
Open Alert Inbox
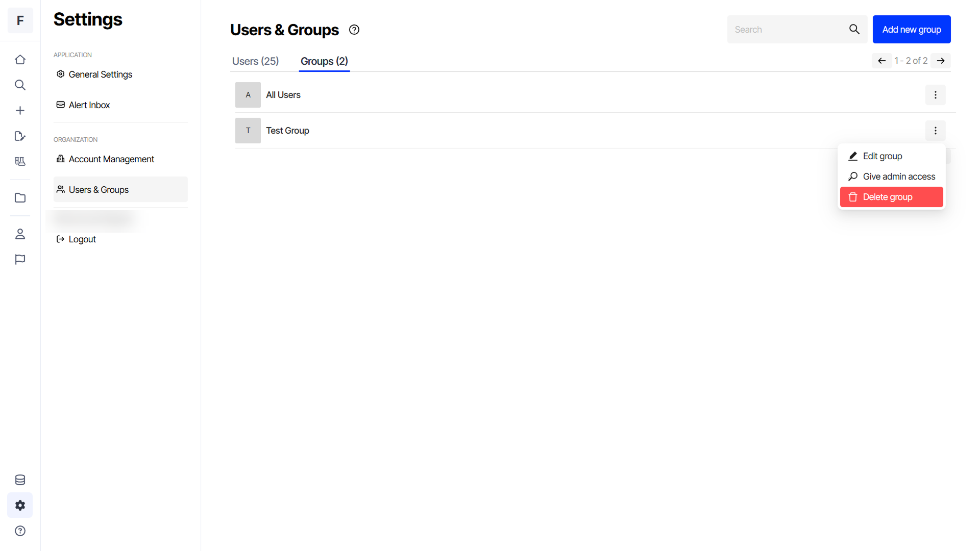click(120, 105)
